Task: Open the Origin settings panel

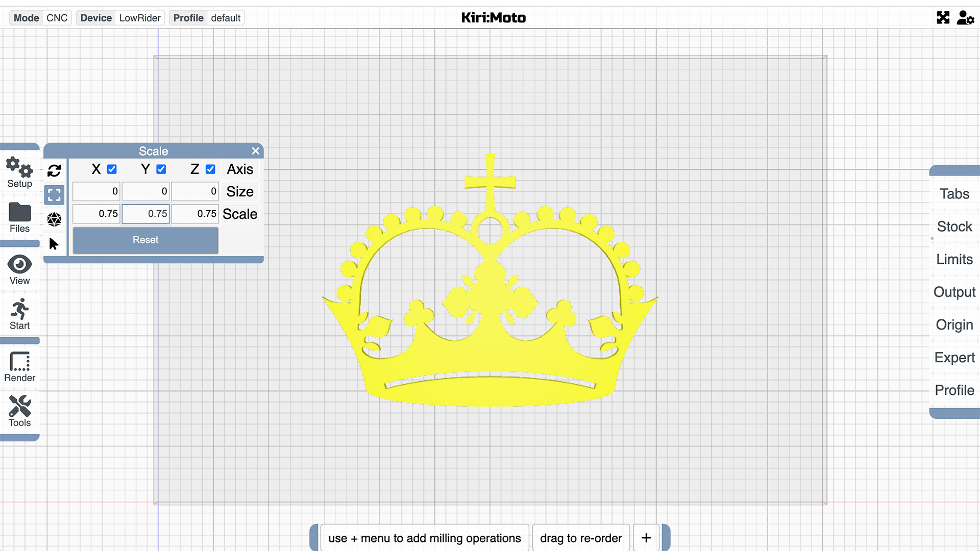Action: tap(954, 325)
